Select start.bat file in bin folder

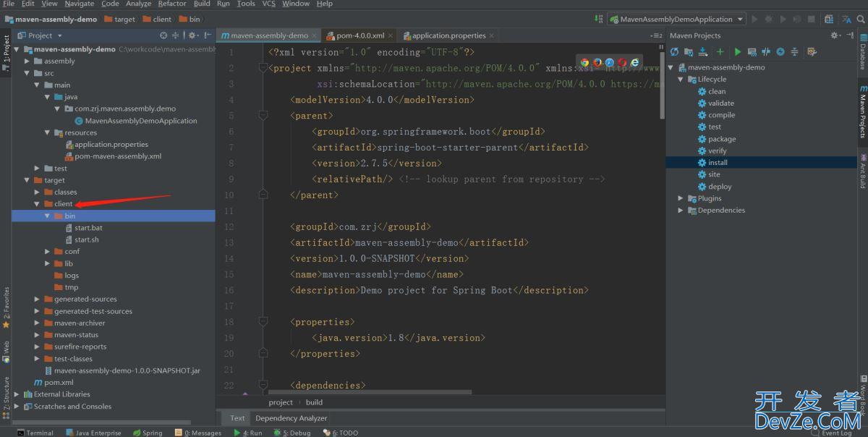(x=88, y=228)
